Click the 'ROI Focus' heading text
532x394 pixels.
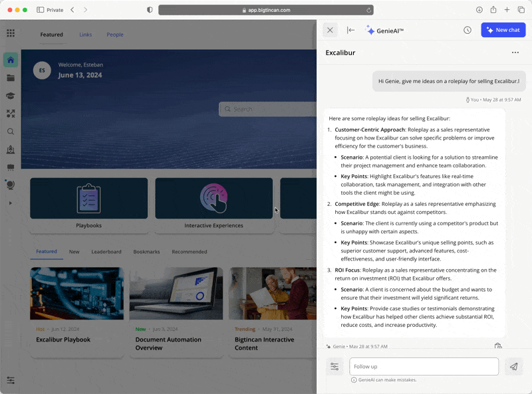tap(347, 270)
